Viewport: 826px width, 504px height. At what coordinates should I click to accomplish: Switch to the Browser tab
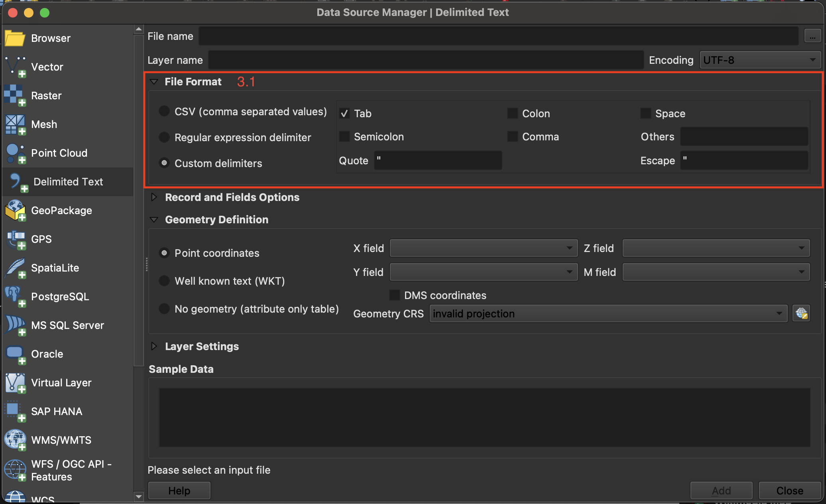51,38
